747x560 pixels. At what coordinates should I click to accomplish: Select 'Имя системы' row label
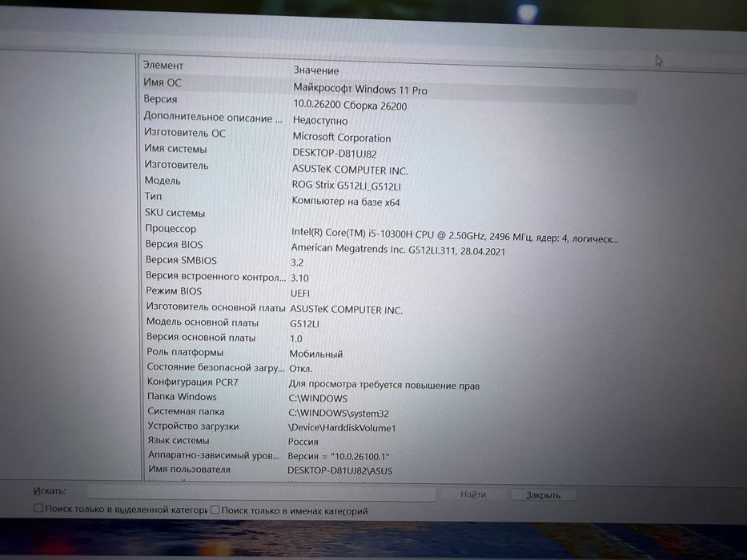click(x=176, y=149)
